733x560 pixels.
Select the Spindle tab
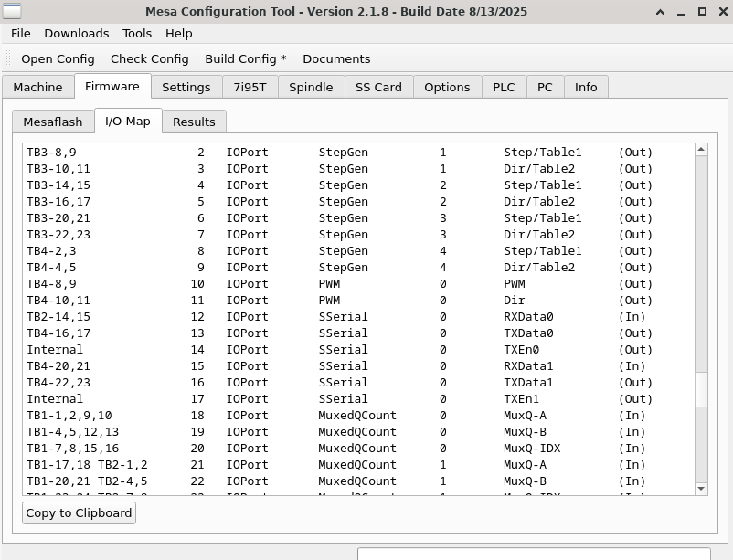click(x=311, y=87)
